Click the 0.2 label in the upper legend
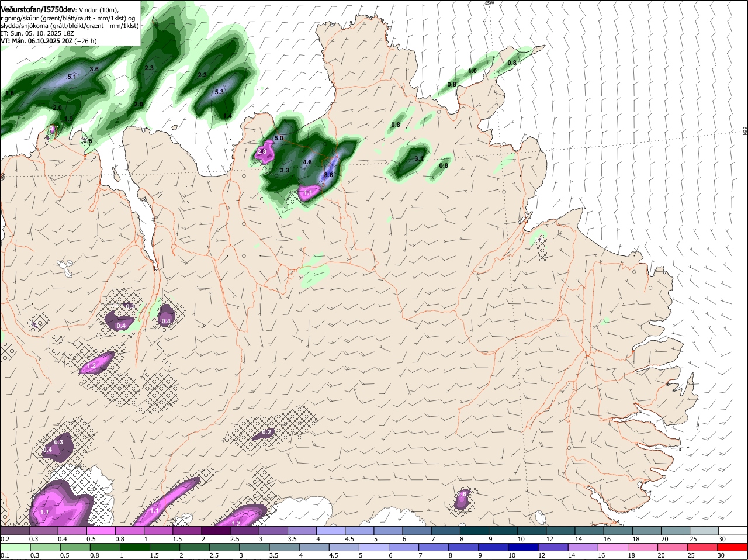This screenshot has width=748, height=560. pyautogui.click(x=5, y=539)
